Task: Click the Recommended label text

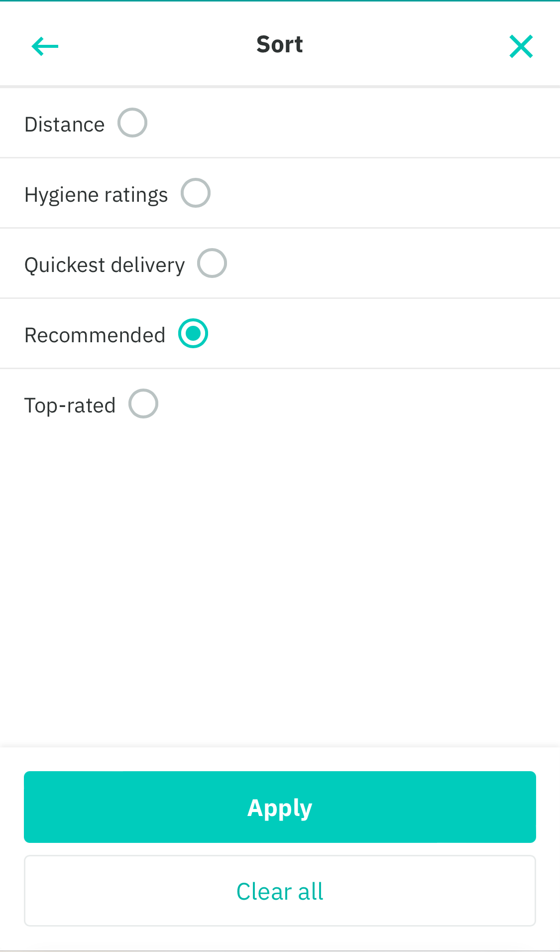Action: click(95, 335)
